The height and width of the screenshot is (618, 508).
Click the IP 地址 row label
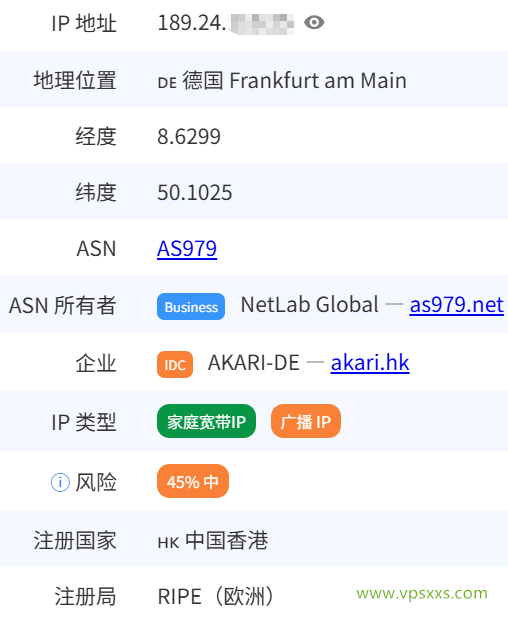click(84, 23)
